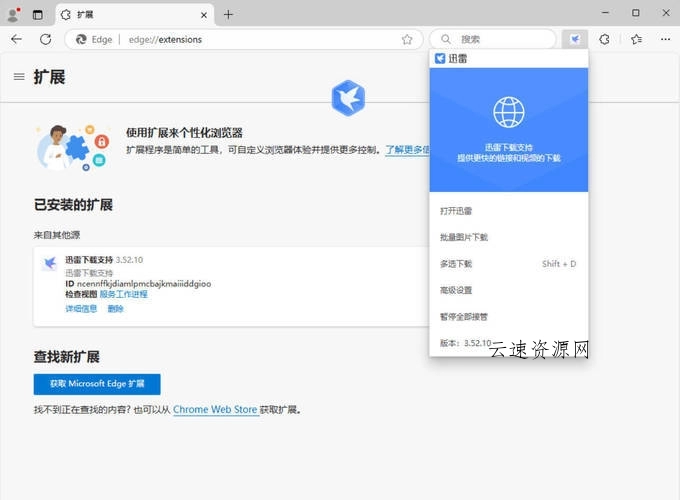Click the 已安装的扩展 heading

[x=73, y=205]
